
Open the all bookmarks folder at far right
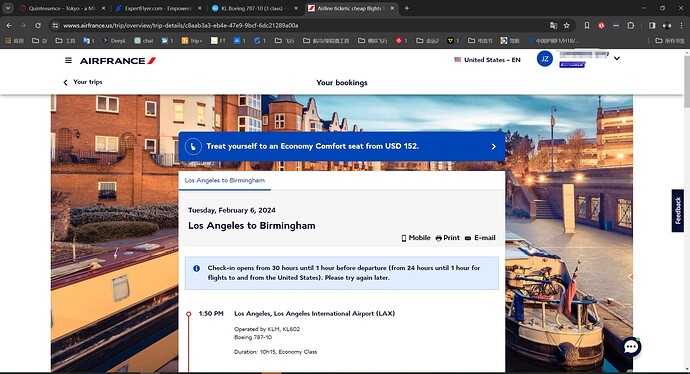point(670,40)
